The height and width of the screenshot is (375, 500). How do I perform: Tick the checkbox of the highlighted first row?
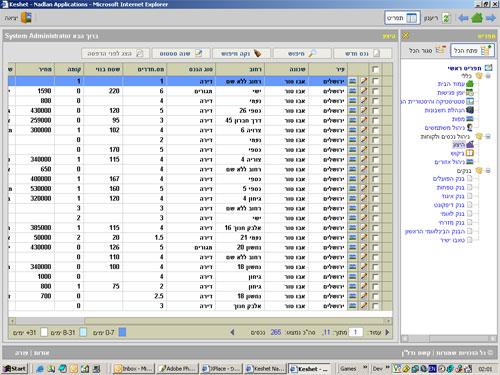[375, 81]
